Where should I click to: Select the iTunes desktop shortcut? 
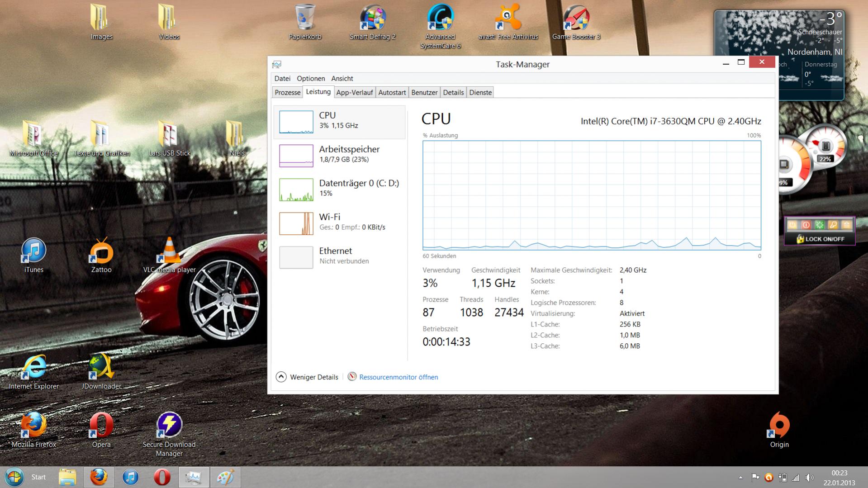click(34, 255)
